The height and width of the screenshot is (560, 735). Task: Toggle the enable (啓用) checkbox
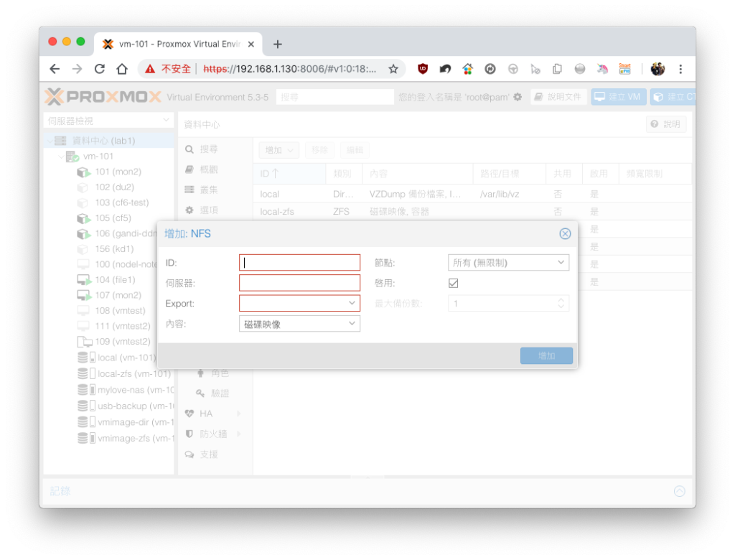pyautogui.click(x=454, y=283)
